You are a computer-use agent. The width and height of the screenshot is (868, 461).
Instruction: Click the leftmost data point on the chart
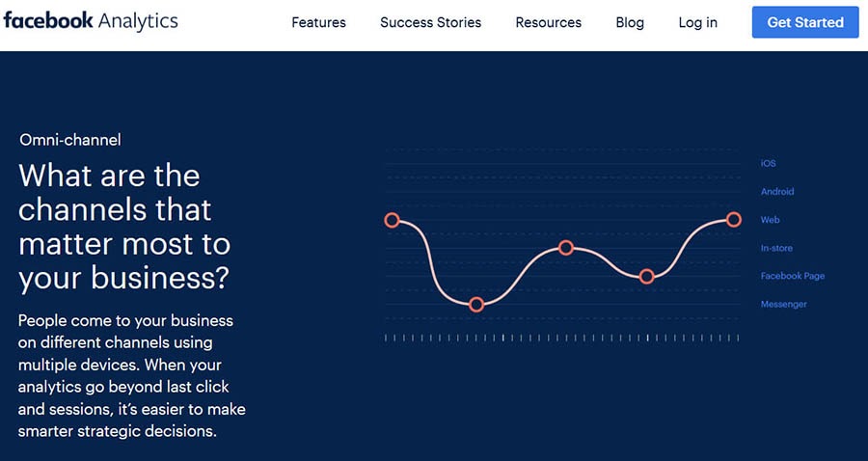click(x=392, y=220)
